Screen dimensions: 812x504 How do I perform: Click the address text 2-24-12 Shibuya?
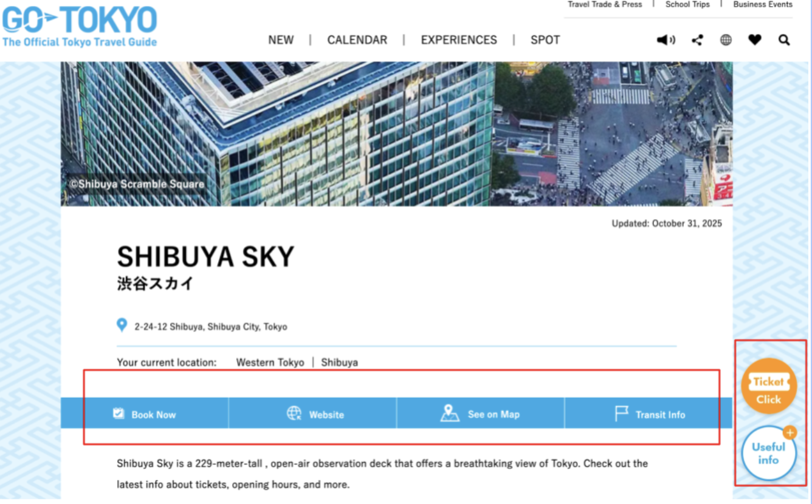click(210, 327)
